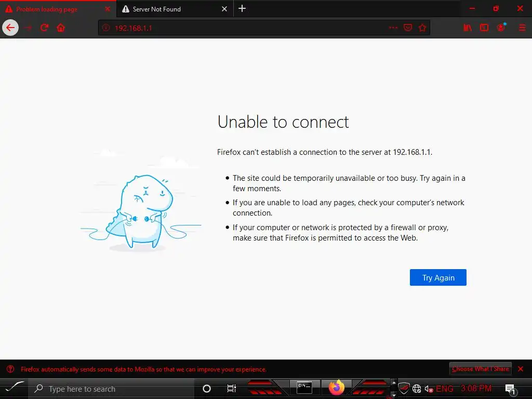Click the Try Again button

tap(438, 277)
